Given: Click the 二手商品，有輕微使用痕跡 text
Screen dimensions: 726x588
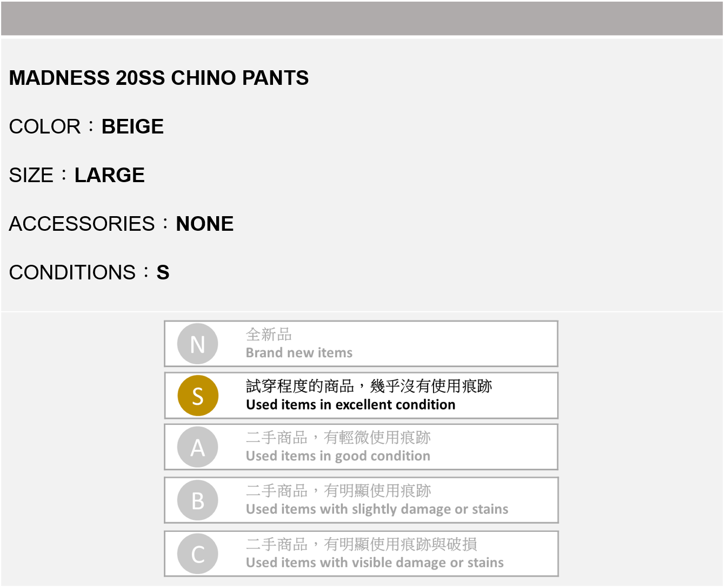Looking at the screenshot, I should (x=338, y=437).
